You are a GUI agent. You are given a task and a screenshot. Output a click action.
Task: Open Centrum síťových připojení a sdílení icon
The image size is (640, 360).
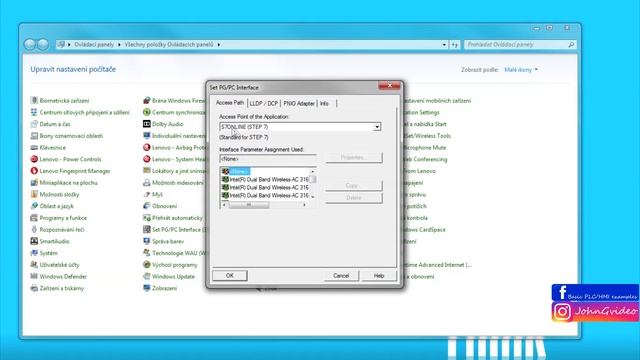[x=34, y=112]
